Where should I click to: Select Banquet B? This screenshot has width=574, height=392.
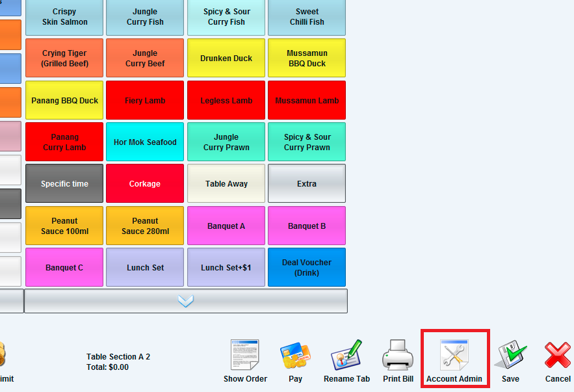[x=307, y=226]
